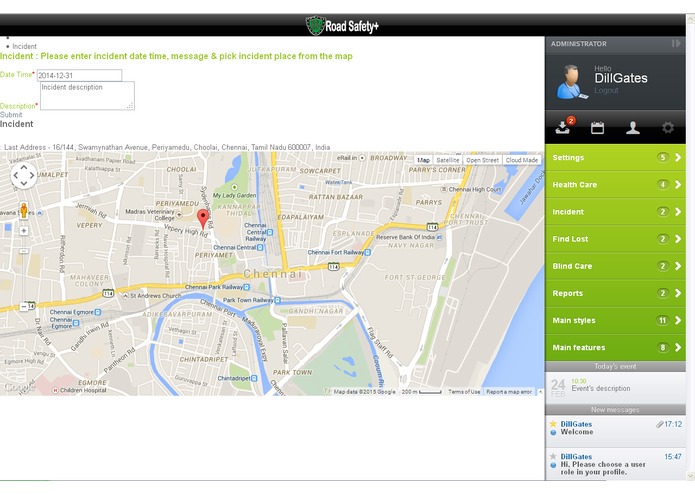695x494 pixels.
Task: Click the page vertical scrollbar
Action: [690, 247]
